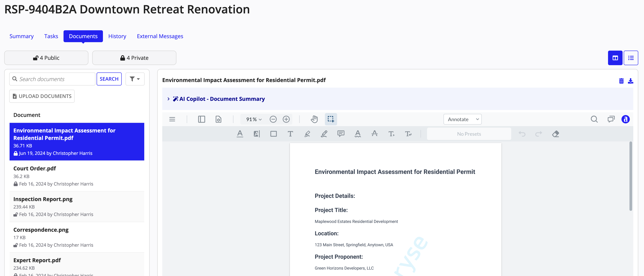Click the download document icon
Image resolution: width=644 pixels, height=276 pixels.
point(631,81)
